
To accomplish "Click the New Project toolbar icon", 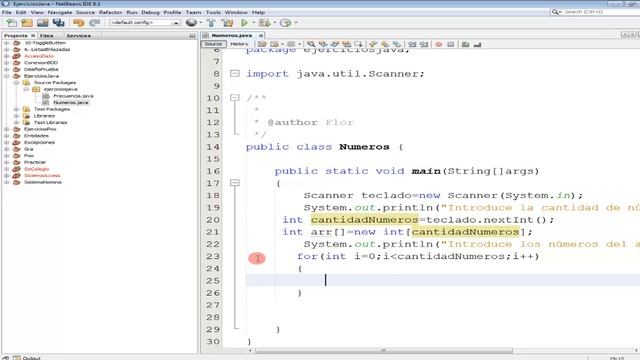I will point(27,23).
